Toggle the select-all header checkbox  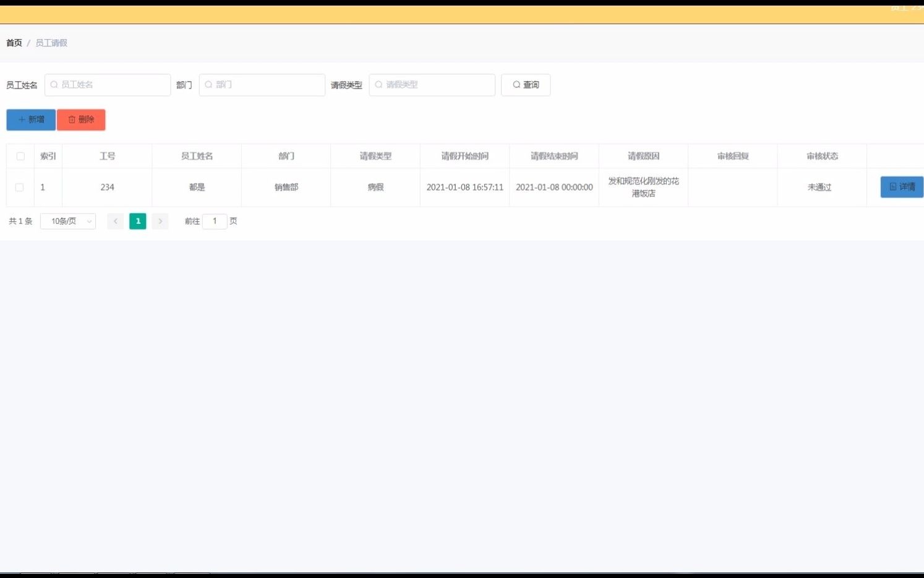[x=20, y=156]
